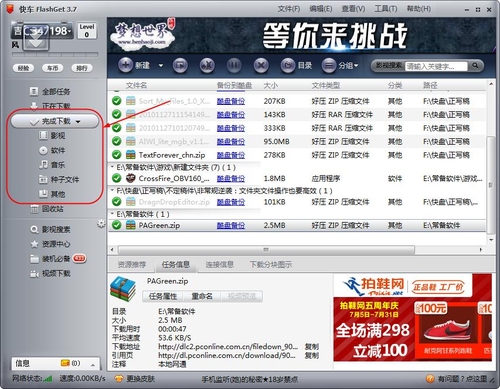Click 酷盘备份 link for TextForever_chn.zip
This screenshot has height=389, width=500.
231,155
